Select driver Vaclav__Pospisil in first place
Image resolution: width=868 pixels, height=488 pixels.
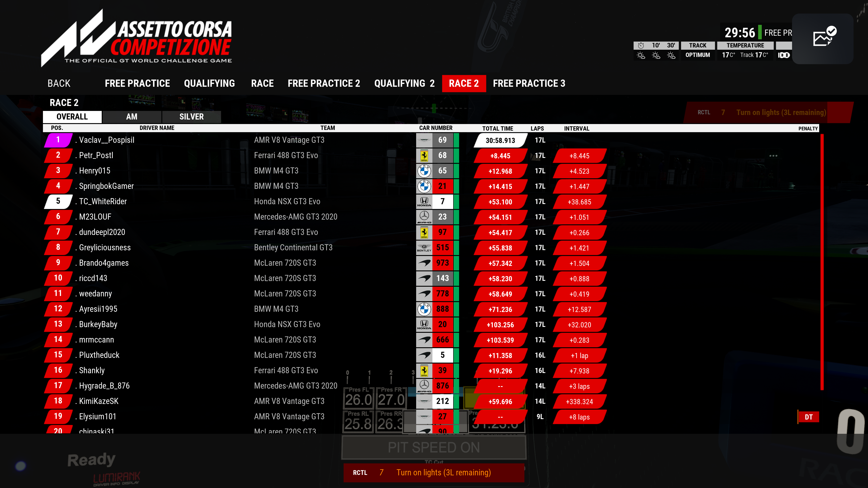coord(431,140)
